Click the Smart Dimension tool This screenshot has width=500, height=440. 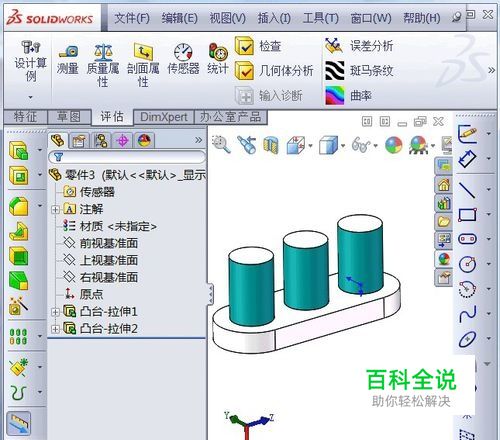467,158
